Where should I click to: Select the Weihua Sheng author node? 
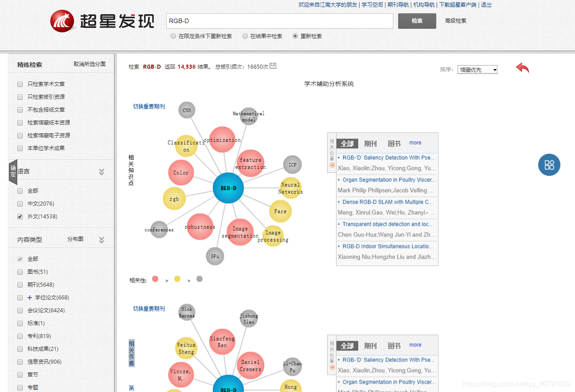pos(186,348)
